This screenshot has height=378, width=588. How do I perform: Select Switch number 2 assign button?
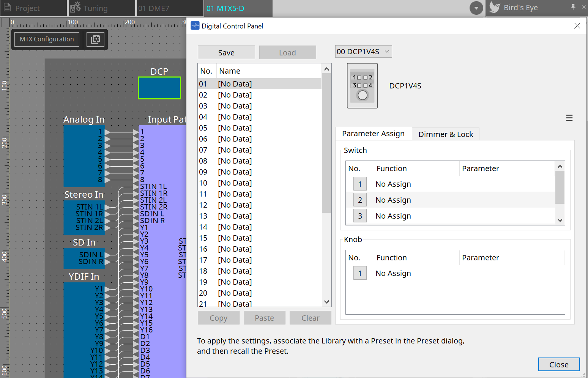click(x=359, y=200)
